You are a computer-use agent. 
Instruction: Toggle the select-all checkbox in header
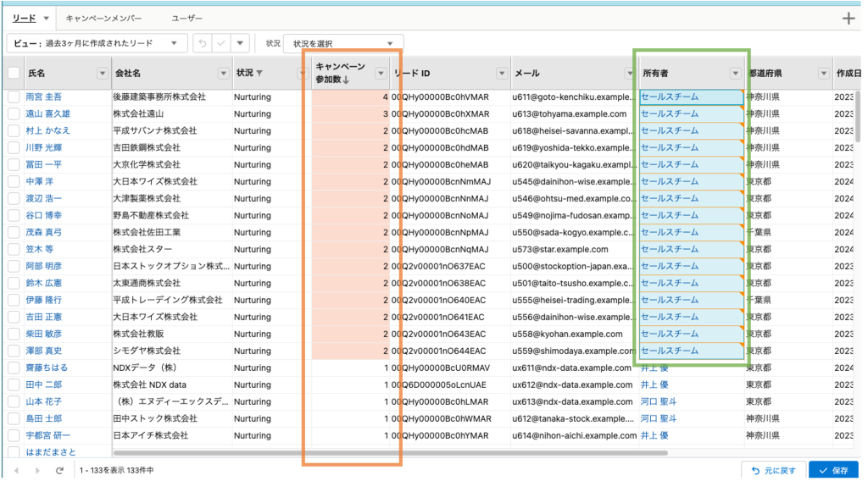pos(14,74)
